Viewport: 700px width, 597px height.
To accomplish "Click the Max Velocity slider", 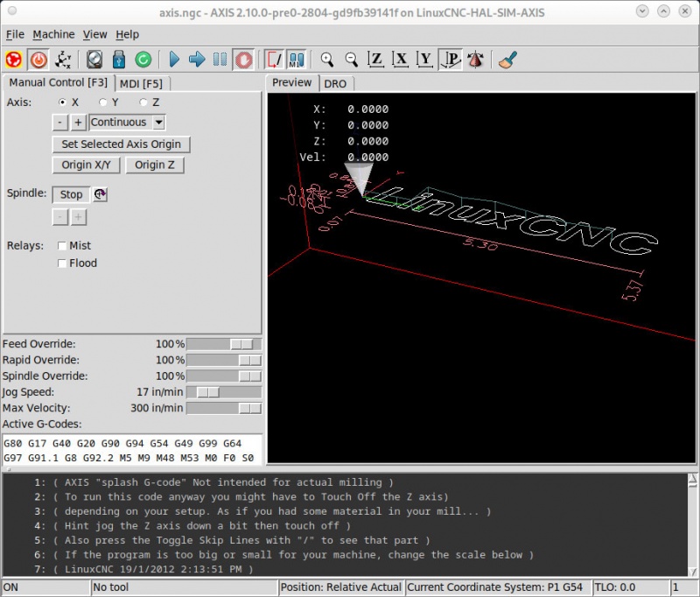I will pos(224,408).
